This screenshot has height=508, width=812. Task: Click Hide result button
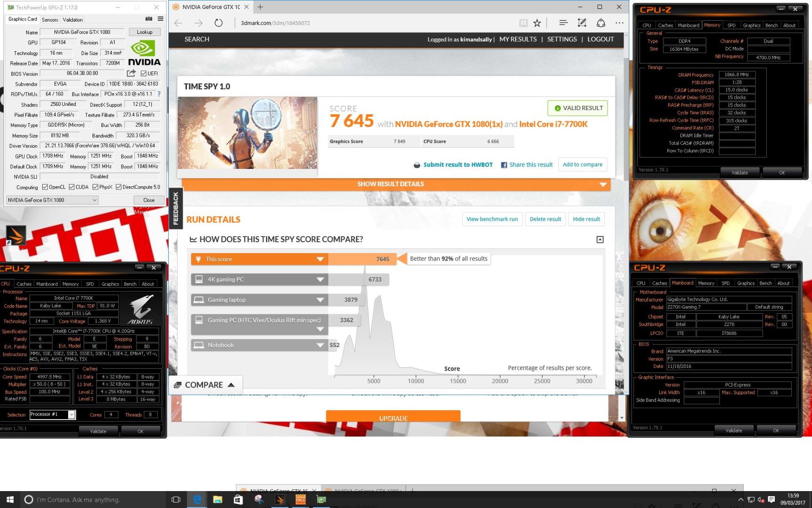click(586, 219)
